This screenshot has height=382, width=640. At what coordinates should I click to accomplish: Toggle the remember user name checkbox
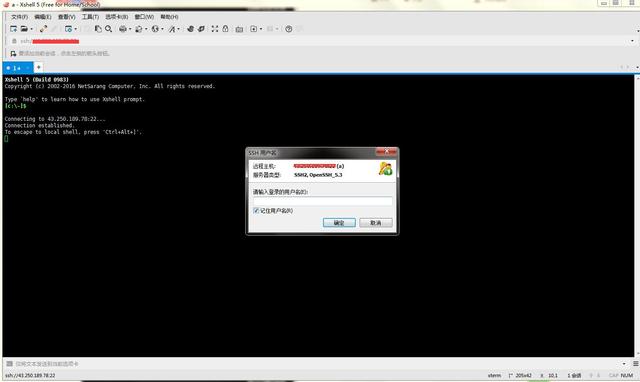pos(256,211)
